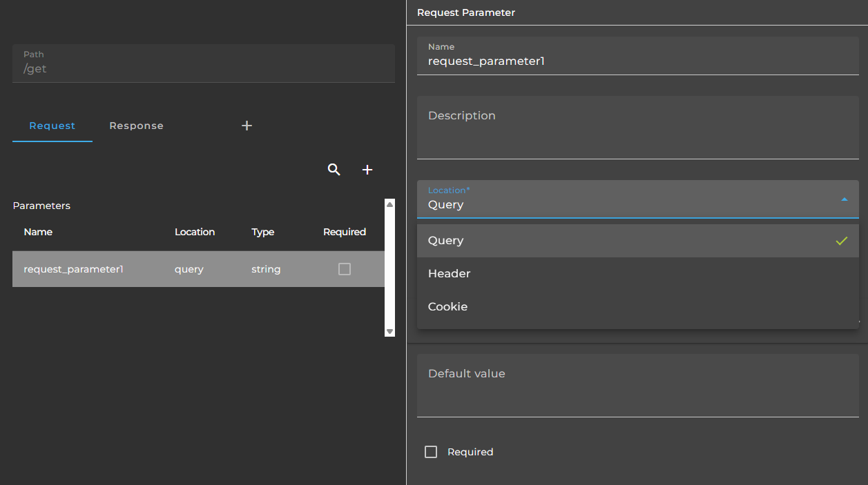Focus the Default value field
Screen dimensions: 868x485
click(x=638, y=386)
